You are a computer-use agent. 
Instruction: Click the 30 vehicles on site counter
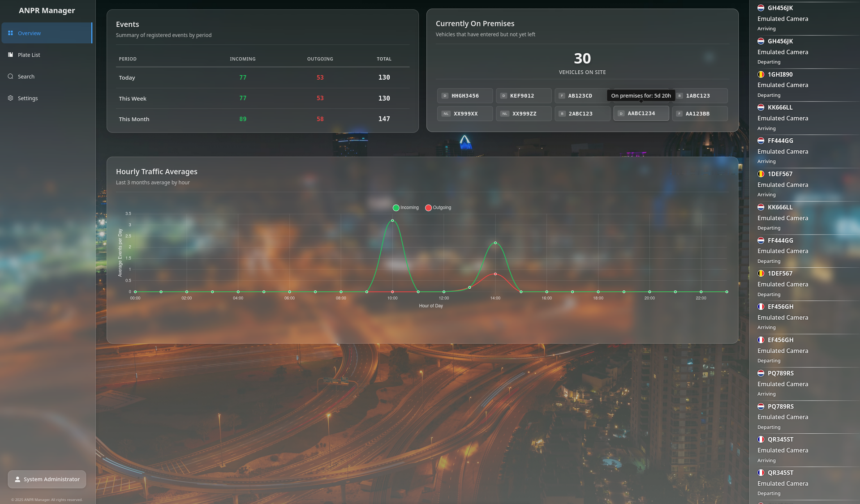click(x=582, y=59)
